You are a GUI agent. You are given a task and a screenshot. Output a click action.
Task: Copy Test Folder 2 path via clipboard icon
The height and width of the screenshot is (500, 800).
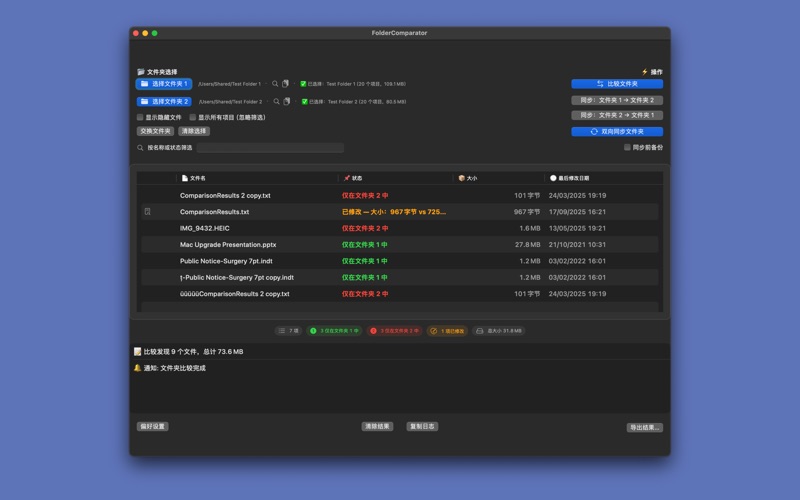tap(287, 102)
